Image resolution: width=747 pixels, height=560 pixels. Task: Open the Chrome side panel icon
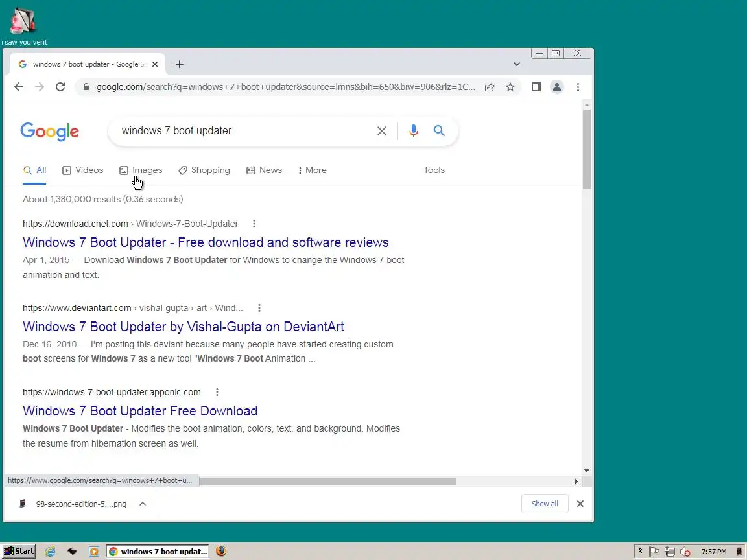pos(536,87)
